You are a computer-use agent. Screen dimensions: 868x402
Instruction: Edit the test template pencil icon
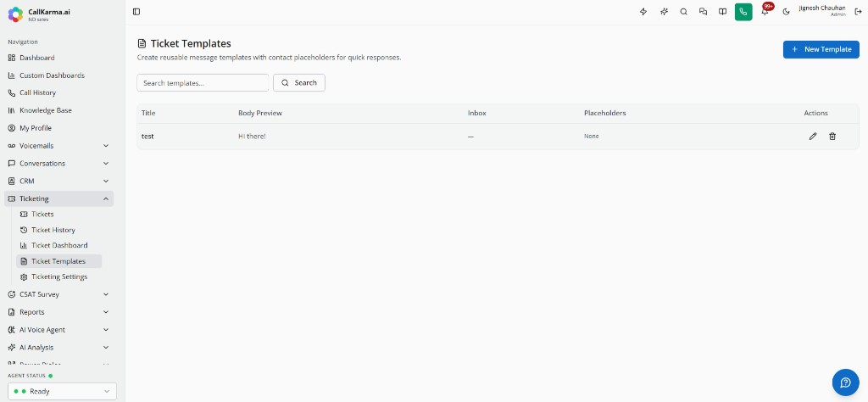click(813, 137)
